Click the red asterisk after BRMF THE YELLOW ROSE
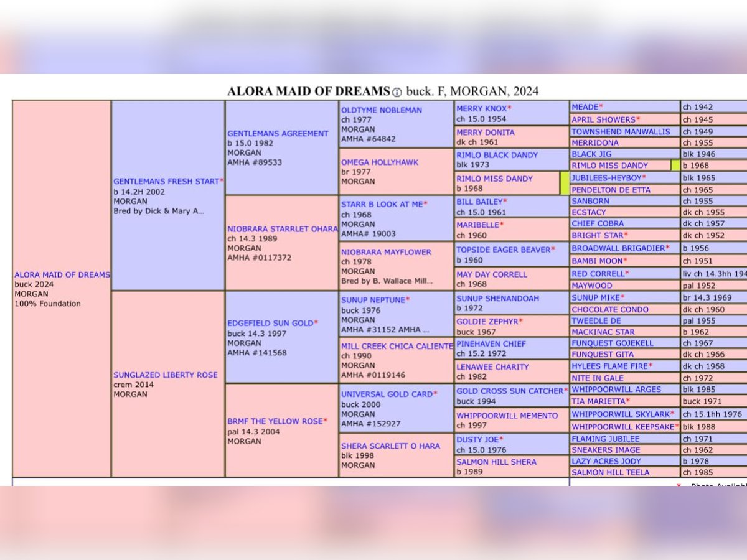This screenshot has width=747, height=560. click(x=326, y=421)
